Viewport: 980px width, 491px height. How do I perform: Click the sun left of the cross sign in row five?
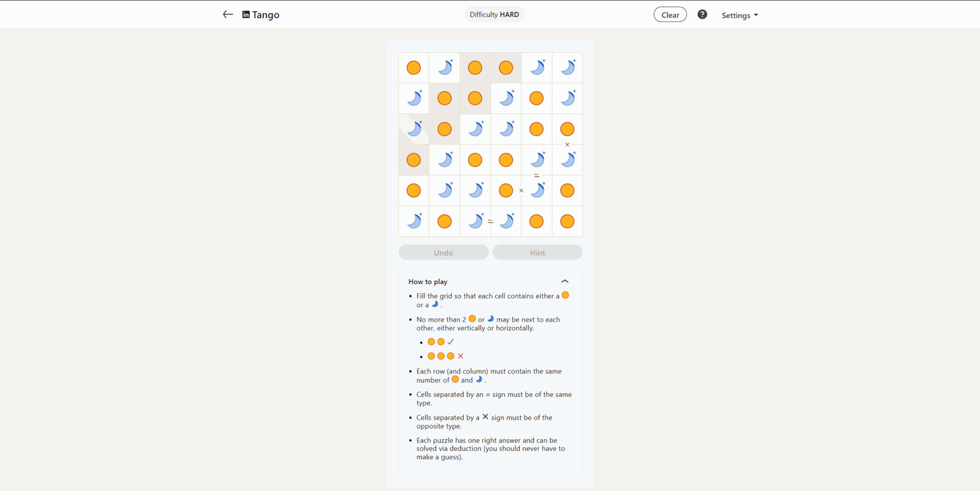pos(506,191)
